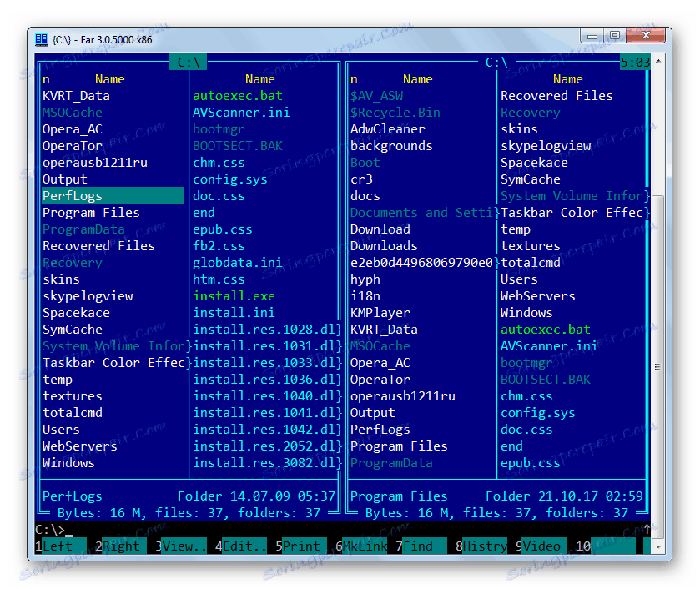Select htm.css in the left panel
This screenshot has width=700, height=589.
coord(219,279)
